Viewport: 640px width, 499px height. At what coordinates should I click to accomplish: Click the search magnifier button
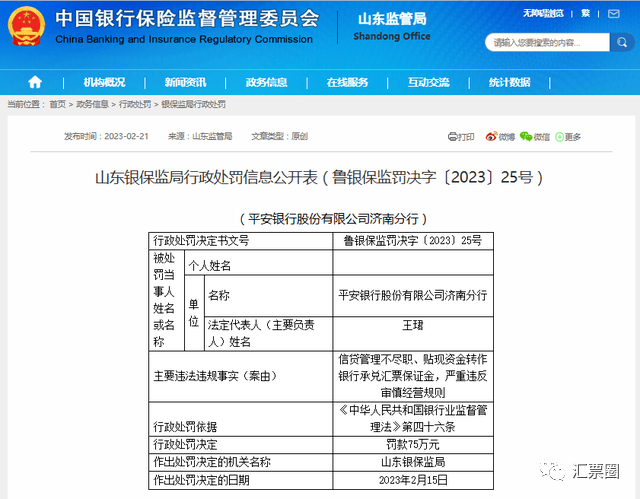tap(622, 42)
